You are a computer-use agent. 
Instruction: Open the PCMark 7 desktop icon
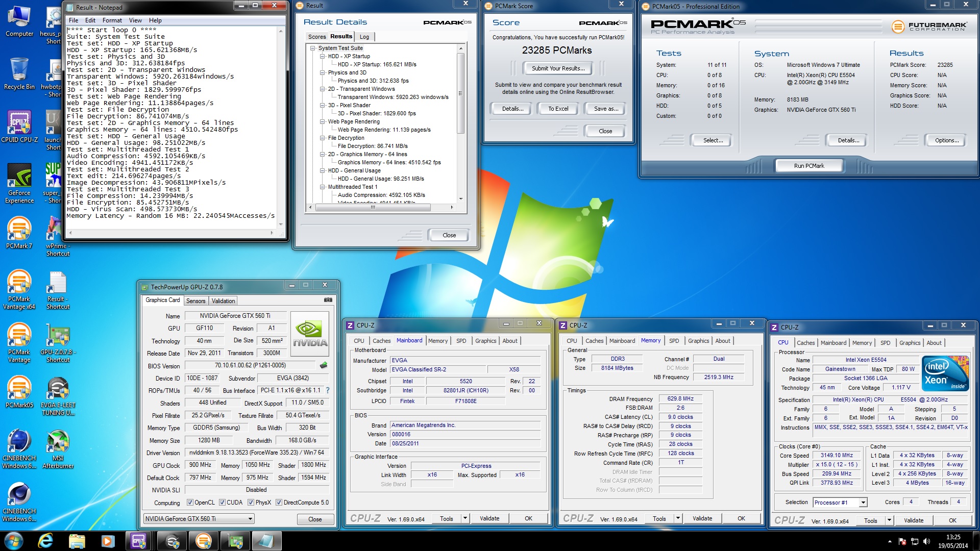(19, 233)
